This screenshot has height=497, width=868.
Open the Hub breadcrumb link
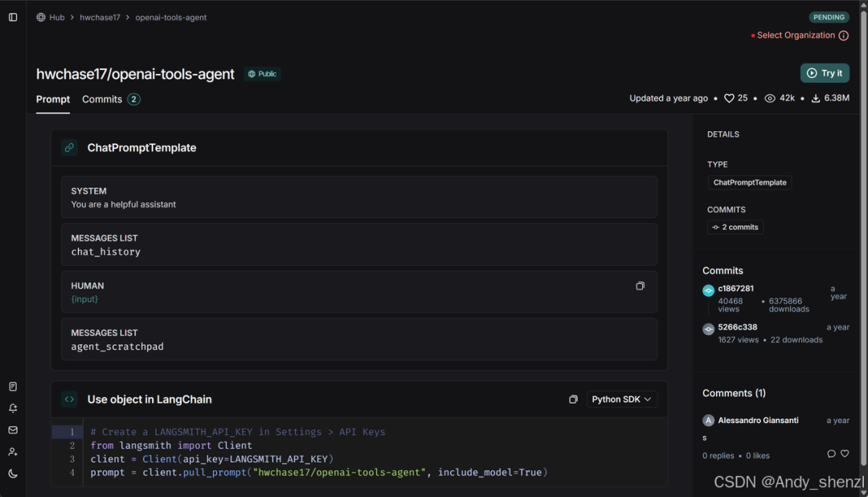(56, 17)
